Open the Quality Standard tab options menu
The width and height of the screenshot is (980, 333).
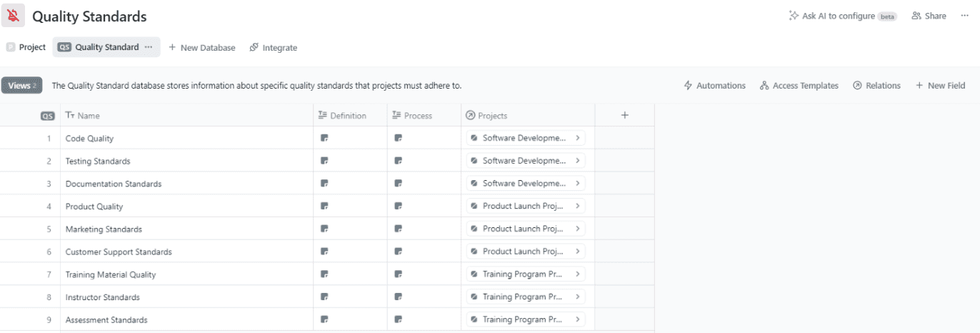149,47
